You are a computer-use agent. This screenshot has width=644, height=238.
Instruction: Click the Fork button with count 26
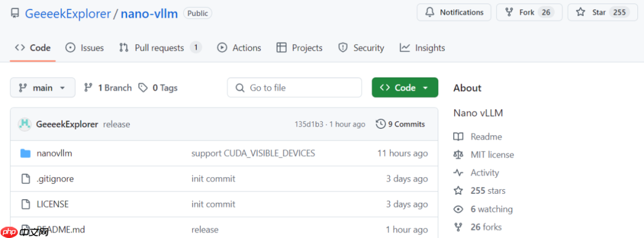pyautogui.click(x=529, y=13)
